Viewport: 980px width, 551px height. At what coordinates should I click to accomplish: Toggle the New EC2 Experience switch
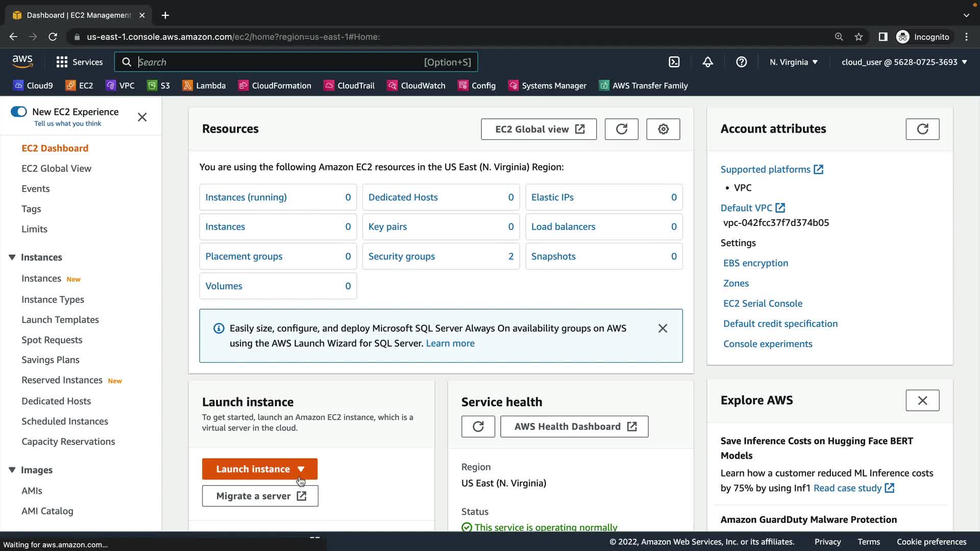click(x=19, y=112)
